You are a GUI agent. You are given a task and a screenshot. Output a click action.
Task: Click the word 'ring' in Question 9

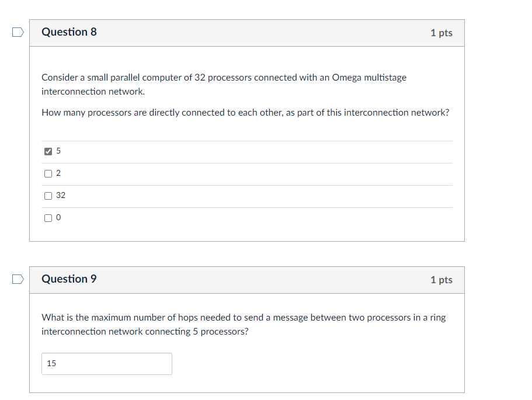pyautogui.click(x=437, y=318)
